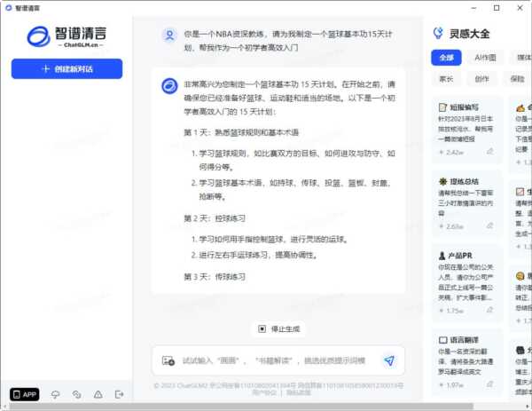Click the log out icon in sidebar footer
This screenshot has width=532, height=411.
[x=120, y=394]
